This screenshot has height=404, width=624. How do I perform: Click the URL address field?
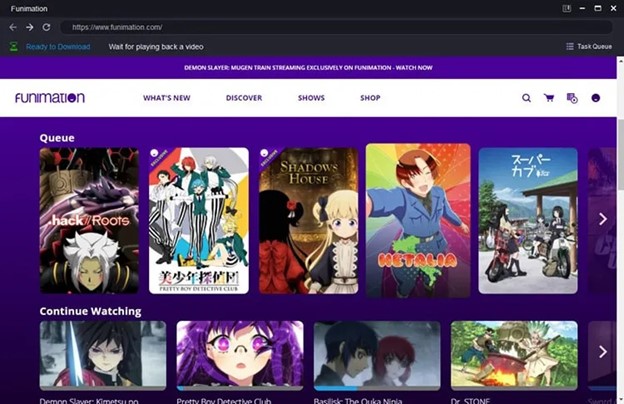coord(300,27)
